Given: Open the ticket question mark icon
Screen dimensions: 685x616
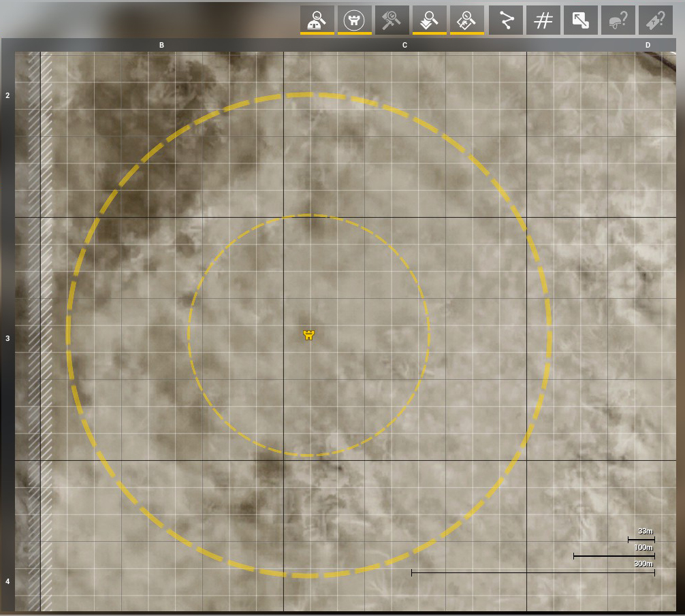Looking at the screenshot, I should (656, 20).
